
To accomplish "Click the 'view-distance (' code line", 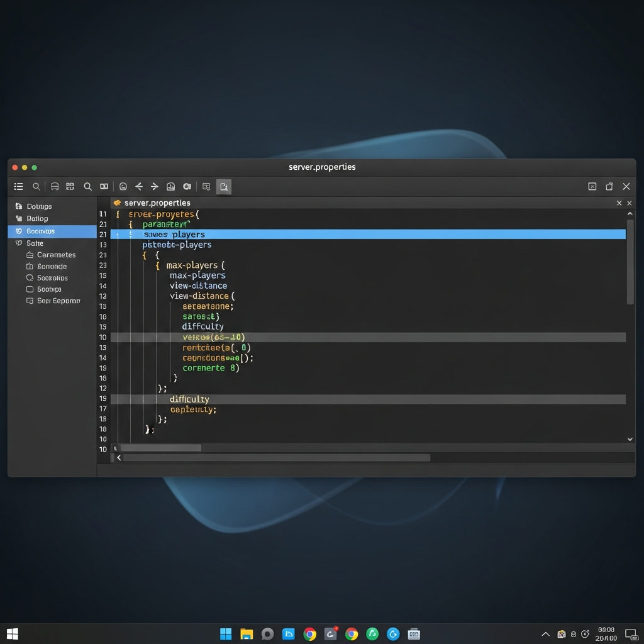I will pos(202,296).
